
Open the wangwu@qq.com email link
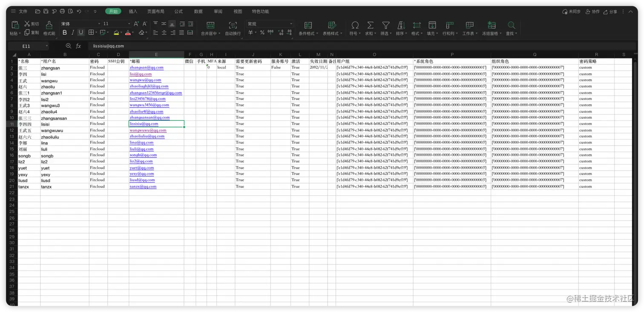(145, 80)
